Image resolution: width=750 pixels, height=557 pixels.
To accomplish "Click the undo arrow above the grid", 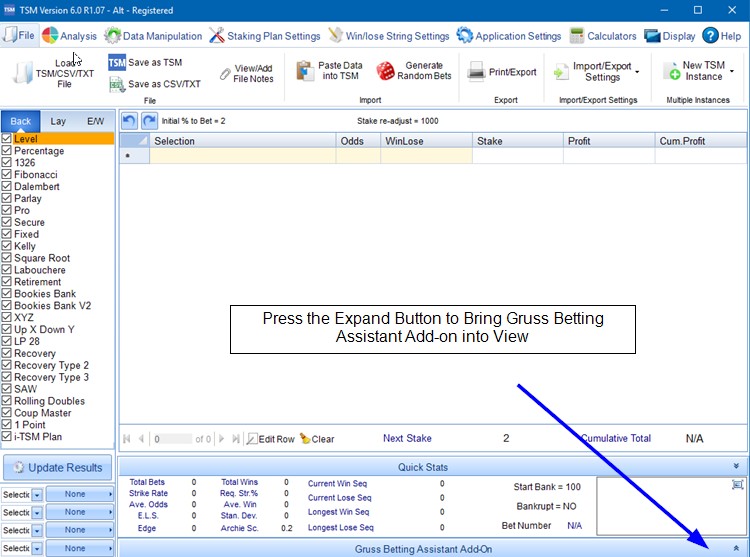I will [129, 121].
